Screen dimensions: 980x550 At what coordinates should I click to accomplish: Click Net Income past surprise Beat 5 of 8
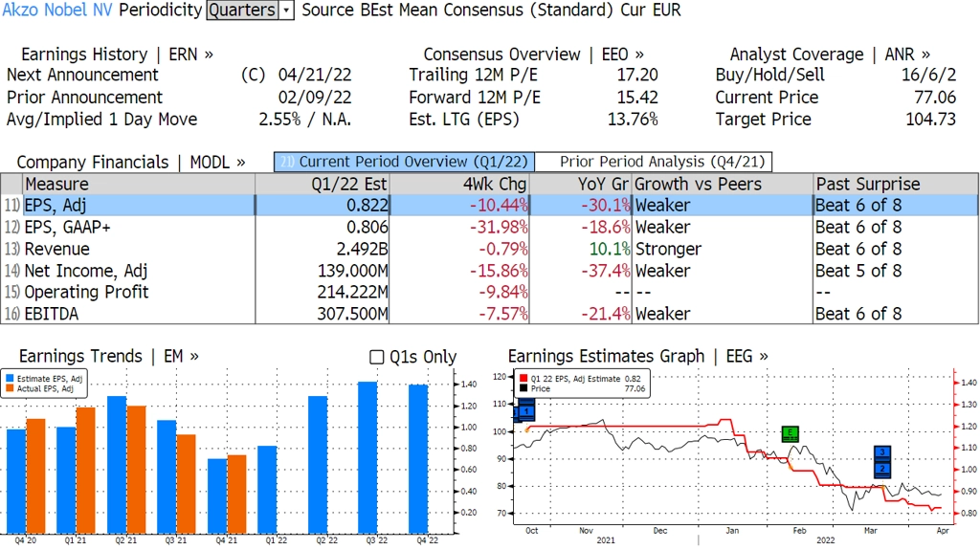858,271
